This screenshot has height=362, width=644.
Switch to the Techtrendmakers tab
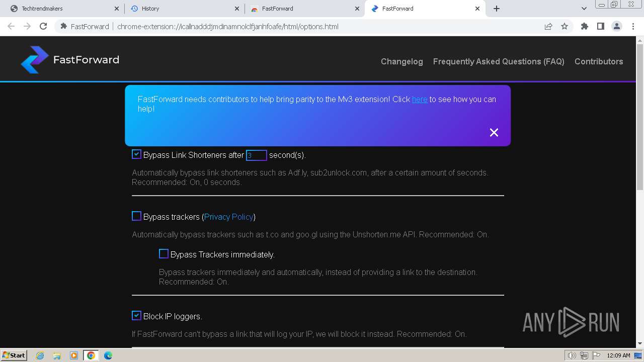[x=63, y=9]
